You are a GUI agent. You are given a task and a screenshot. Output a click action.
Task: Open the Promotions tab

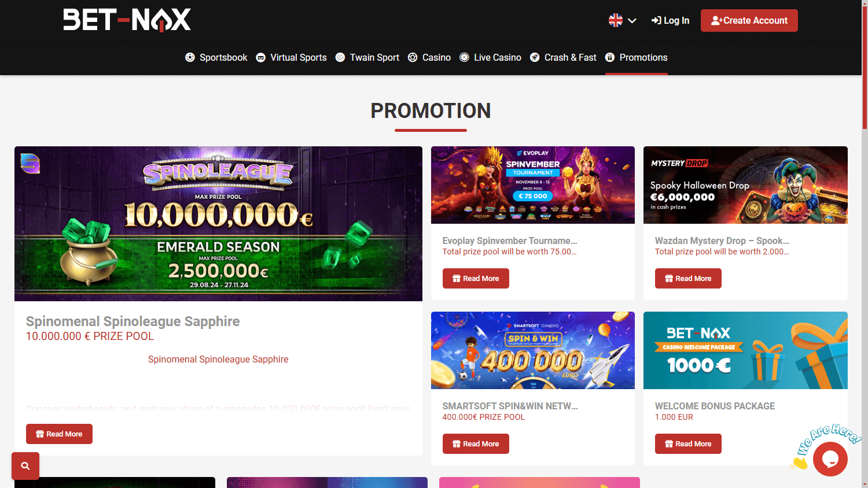637,57
